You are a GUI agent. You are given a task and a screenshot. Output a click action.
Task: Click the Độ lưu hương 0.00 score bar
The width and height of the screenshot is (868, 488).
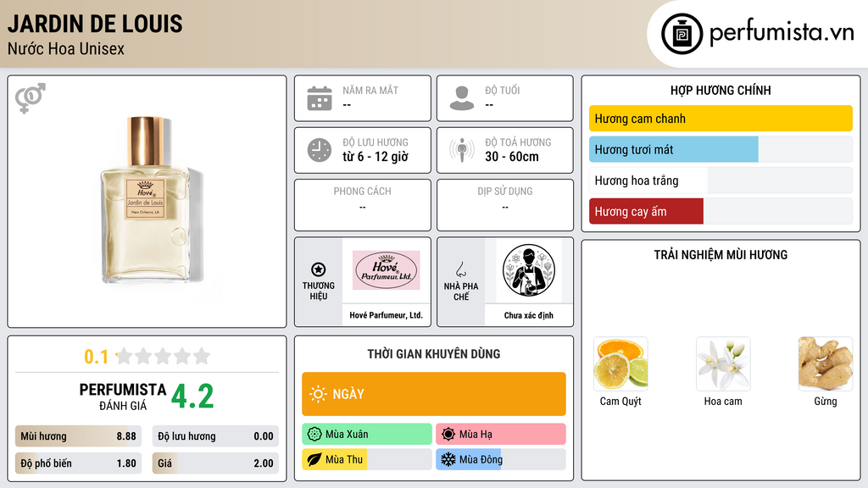[x=215, y=436]
